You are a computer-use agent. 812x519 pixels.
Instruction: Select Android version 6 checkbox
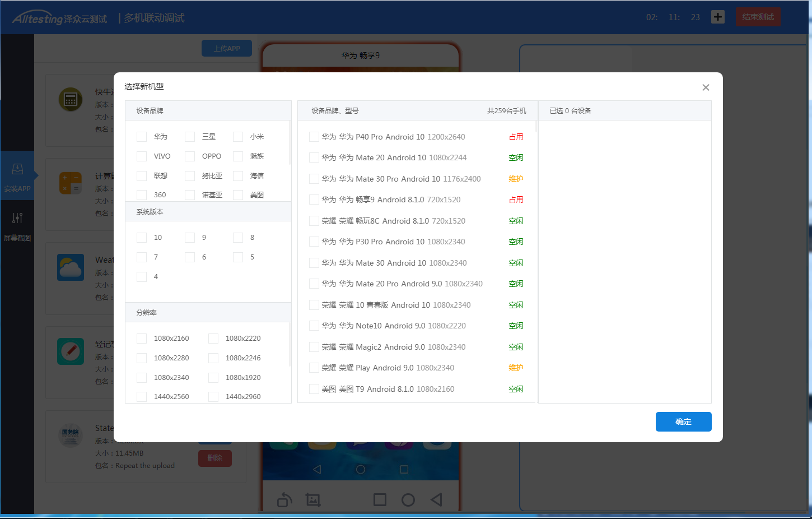(190, 257)
